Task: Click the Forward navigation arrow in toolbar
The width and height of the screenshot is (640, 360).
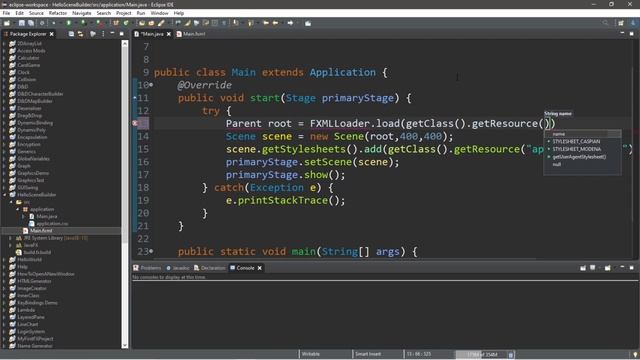Action: tap(290, 23)
